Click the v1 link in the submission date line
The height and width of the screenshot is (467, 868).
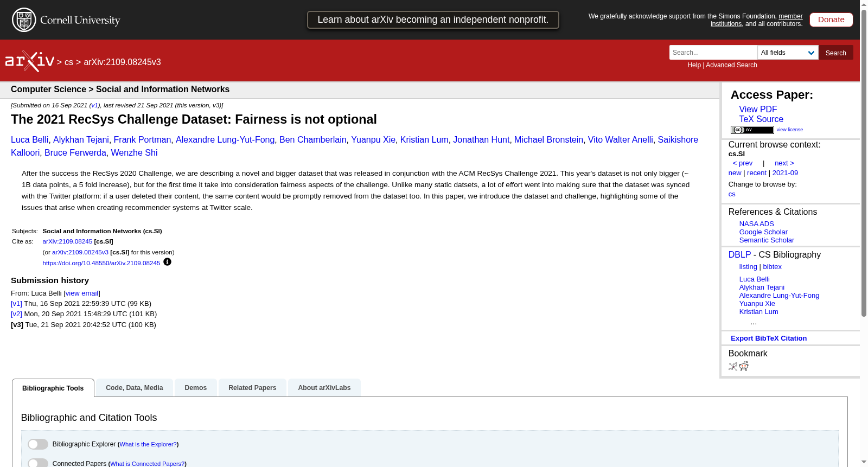(94, 105)
